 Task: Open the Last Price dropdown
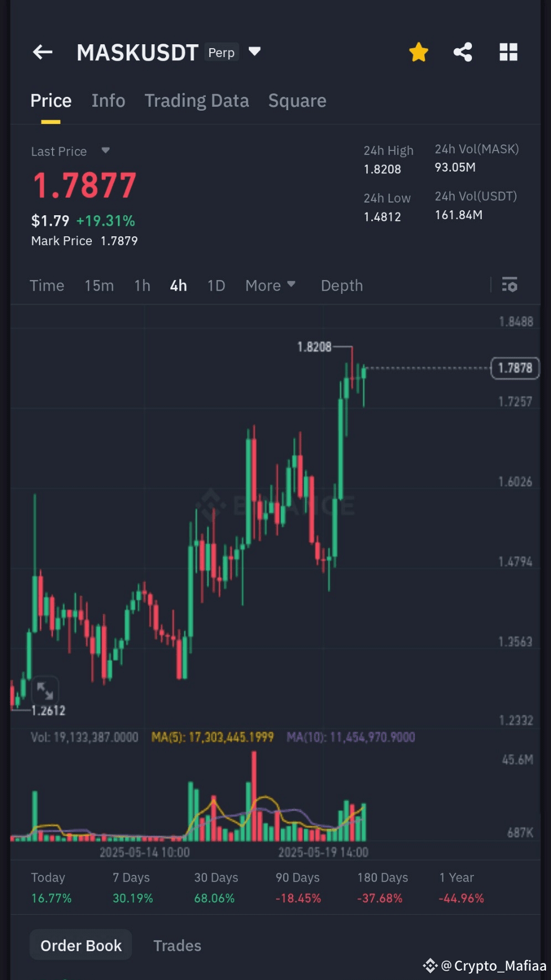tap(105, 151)
